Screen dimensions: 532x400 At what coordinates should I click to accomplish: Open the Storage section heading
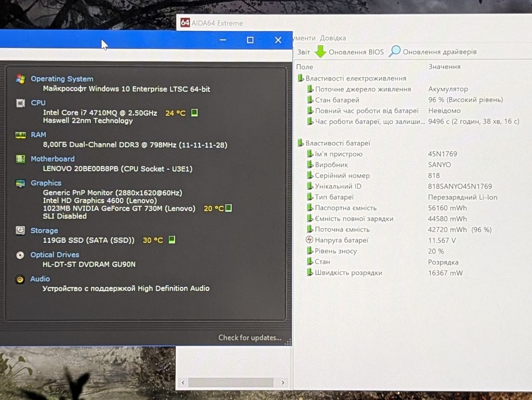[44, 231]
